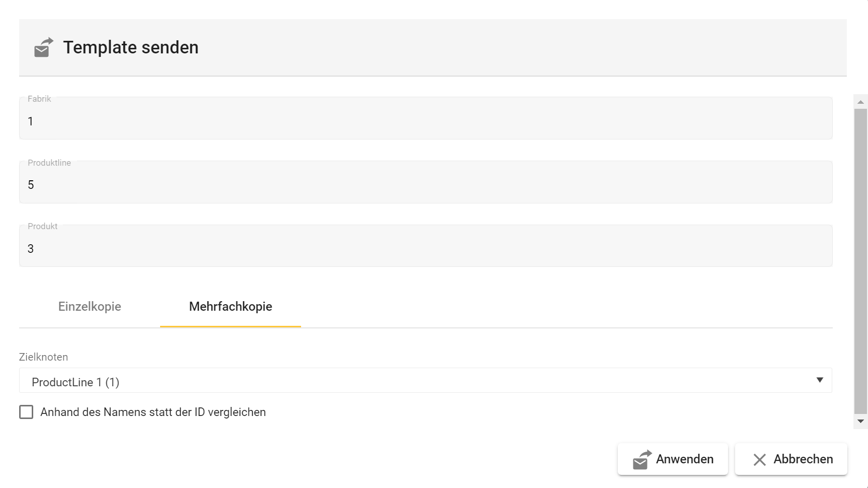Image resolution: width=868 pixels, height=488 pixels.
Task: Click the envelope icon on Anwenden button
Action: (642, 460)
